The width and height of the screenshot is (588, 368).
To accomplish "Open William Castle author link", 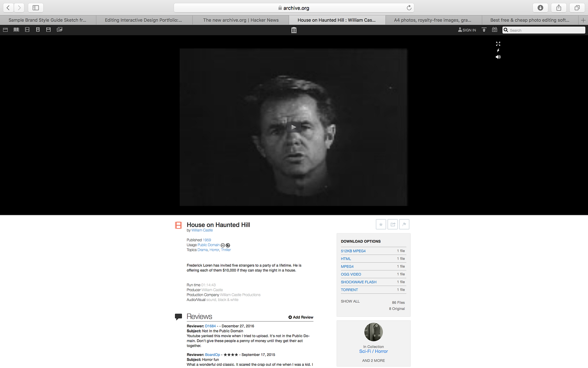I will pos(202,230).
